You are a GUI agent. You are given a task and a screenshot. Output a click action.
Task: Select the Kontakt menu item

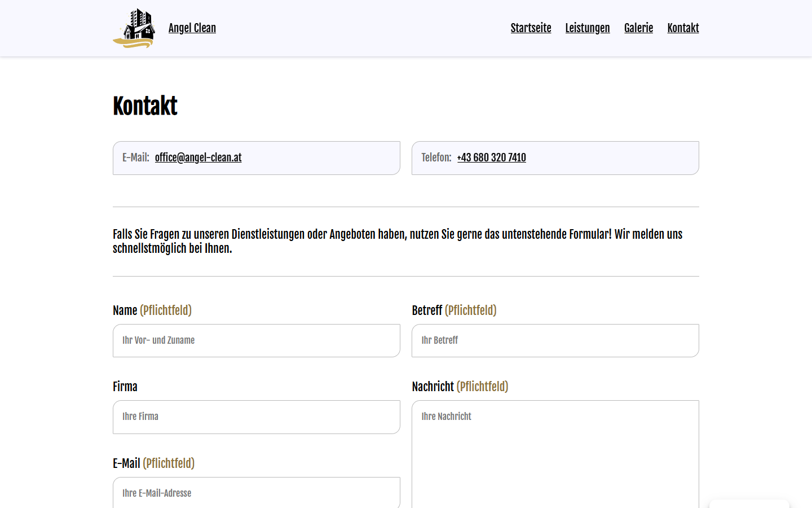[x=683, y=28]
